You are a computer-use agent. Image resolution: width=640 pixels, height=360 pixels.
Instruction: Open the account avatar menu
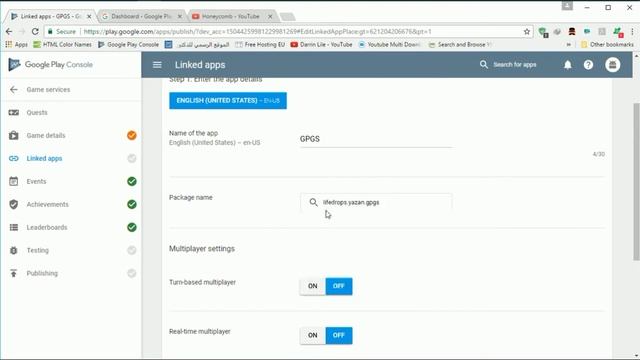coord(613,64)
